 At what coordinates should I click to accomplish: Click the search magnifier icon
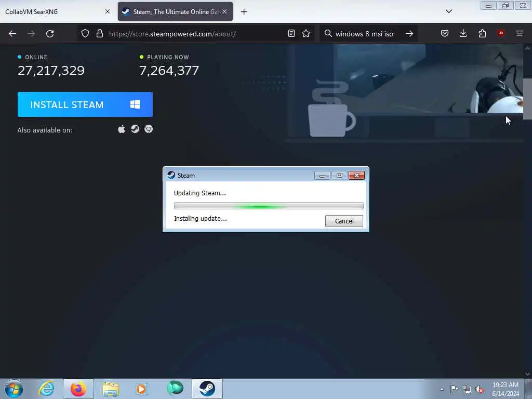(x=328, y=33)
